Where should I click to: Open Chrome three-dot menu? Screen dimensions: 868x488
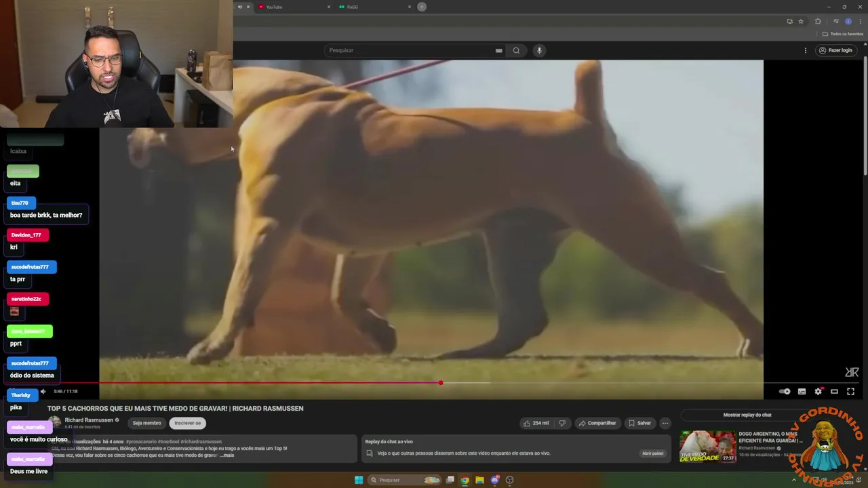pos(861,22)
